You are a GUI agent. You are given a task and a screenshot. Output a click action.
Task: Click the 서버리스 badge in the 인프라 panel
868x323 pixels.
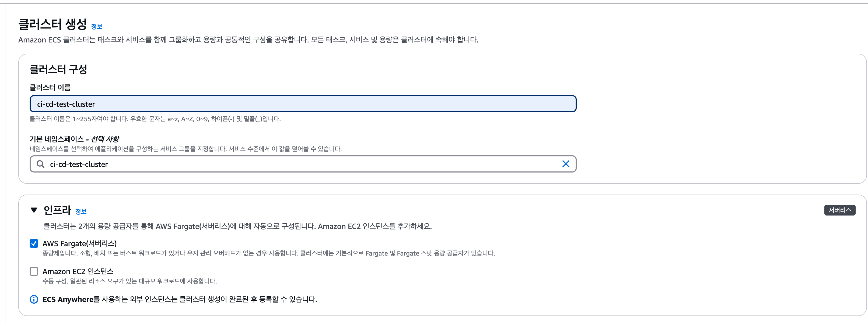(x=840, y=210)
